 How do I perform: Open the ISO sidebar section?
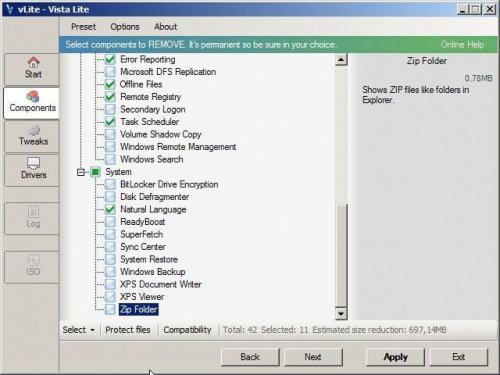click(32, 267)
